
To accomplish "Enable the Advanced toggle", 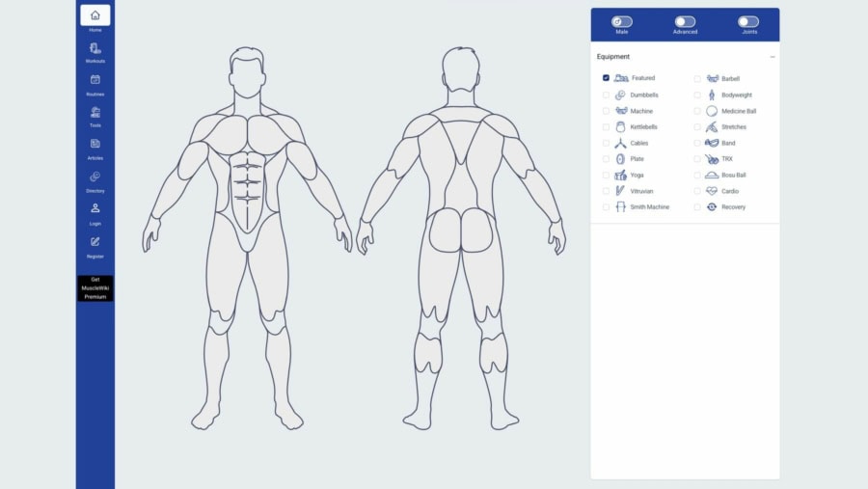I will (x=685, y=21).
